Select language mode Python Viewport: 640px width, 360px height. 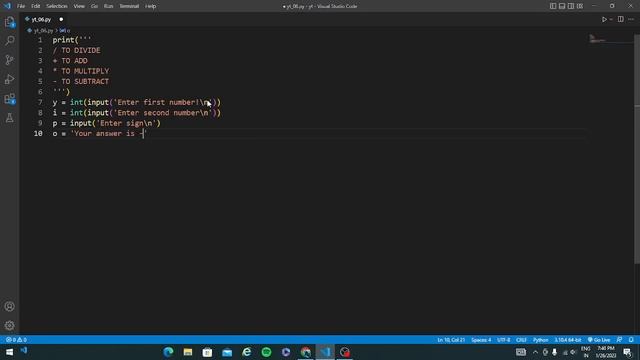pyautogui.click(x=540, y=340)
